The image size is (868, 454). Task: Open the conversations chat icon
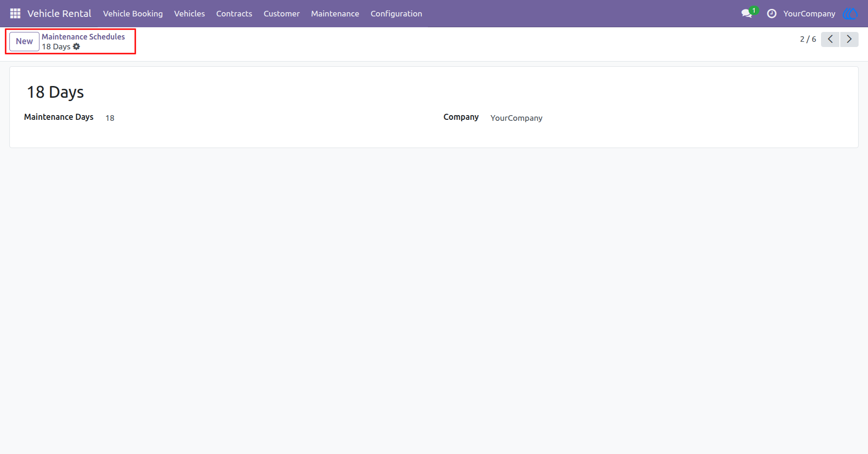point(747,14)
